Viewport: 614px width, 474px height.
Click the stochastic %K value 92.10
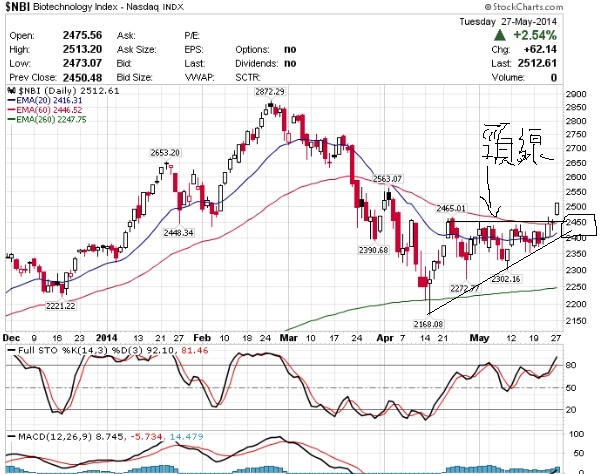coord(159,350)
